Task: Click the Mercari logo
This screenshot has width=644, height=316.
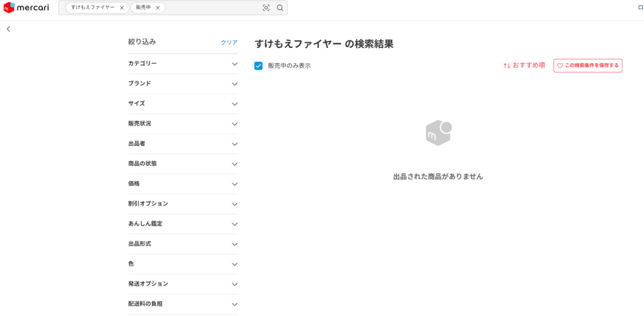Action: 26,8
